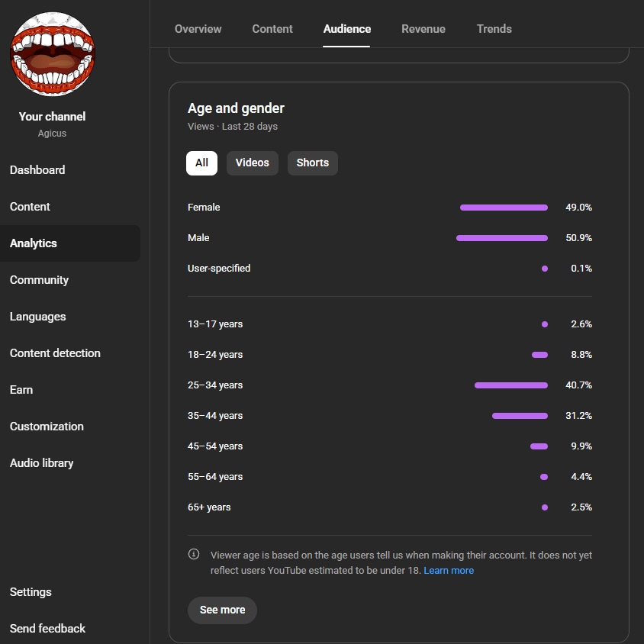644x644 pixels.
Task: Click the '4.4%' value
Action: pos(581,477)
